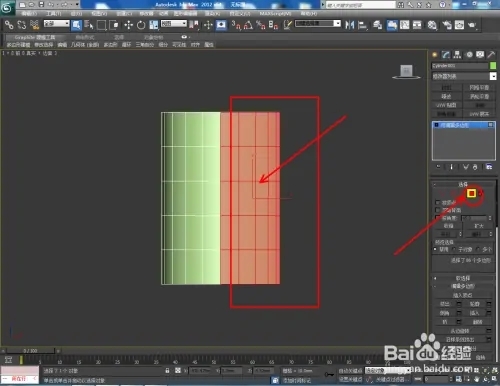Collapse the 编辑多边形 rollout header
Screen dimensions: 500x386
coord(463,286)
